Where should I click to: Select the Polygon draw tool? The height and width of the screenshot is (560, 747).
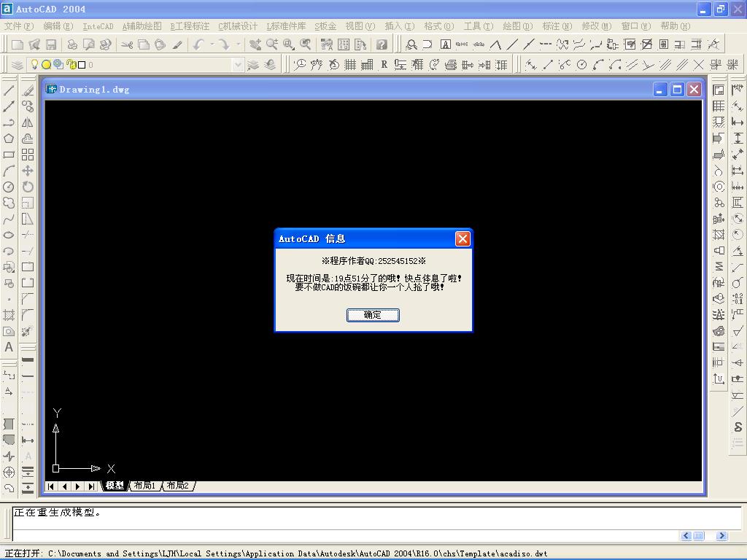coord(9,139)
